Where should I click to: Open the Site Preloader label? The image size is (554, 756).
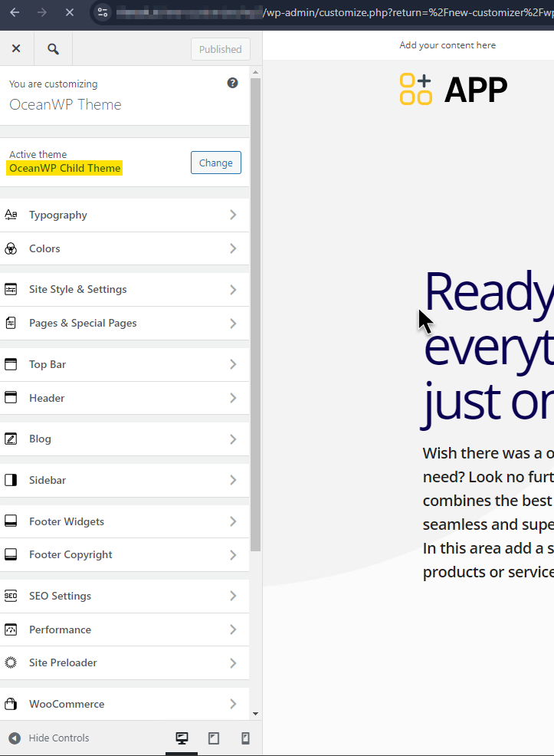(63, 662)
